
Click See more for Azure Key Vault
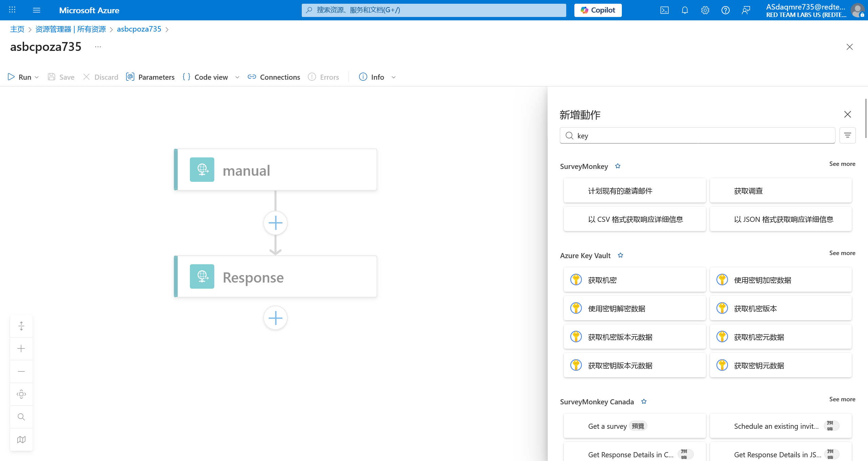[x=842, y=253]
